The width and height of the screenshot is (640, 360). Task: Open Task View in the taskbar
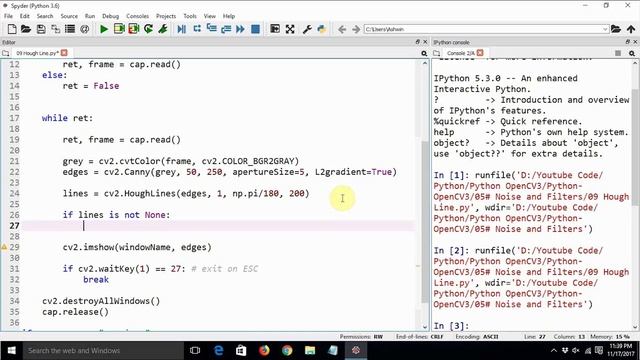click(x=195, y=351)
